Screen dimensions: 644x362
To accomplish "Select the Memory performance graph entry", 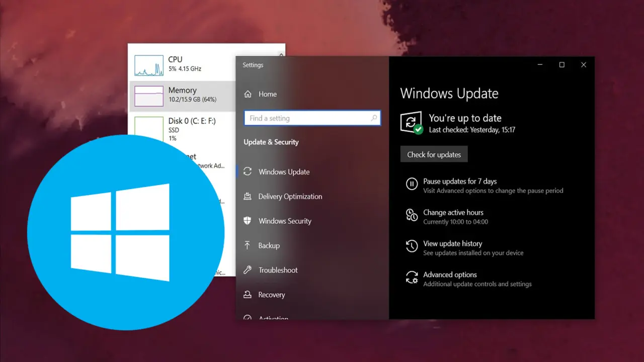I will (x=182, y=95).
